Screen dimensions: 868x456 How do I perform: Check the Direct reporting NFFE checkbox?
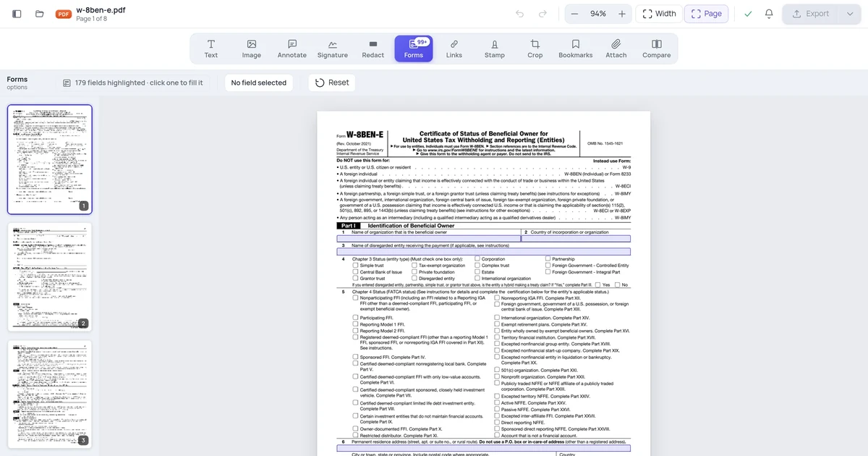pyautogui.click(x=497, y=423)
